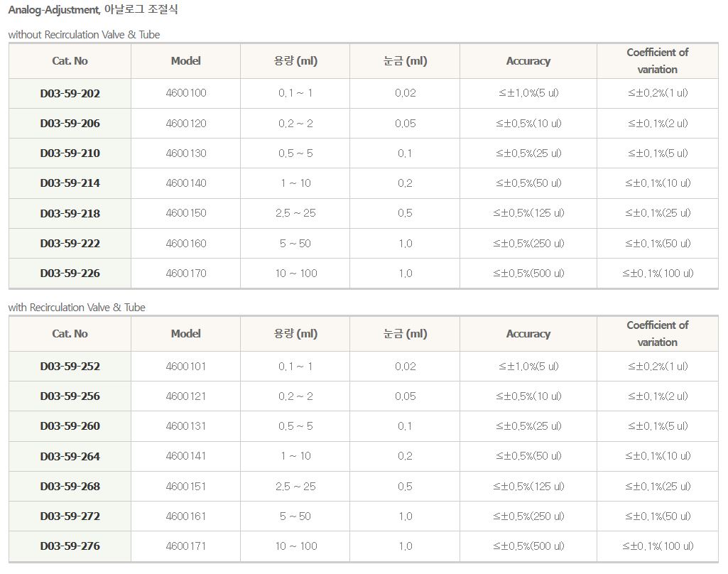728x574 pixels.
Task: Click catalog number D03-59-202
Action: click(x=70, y=93)
